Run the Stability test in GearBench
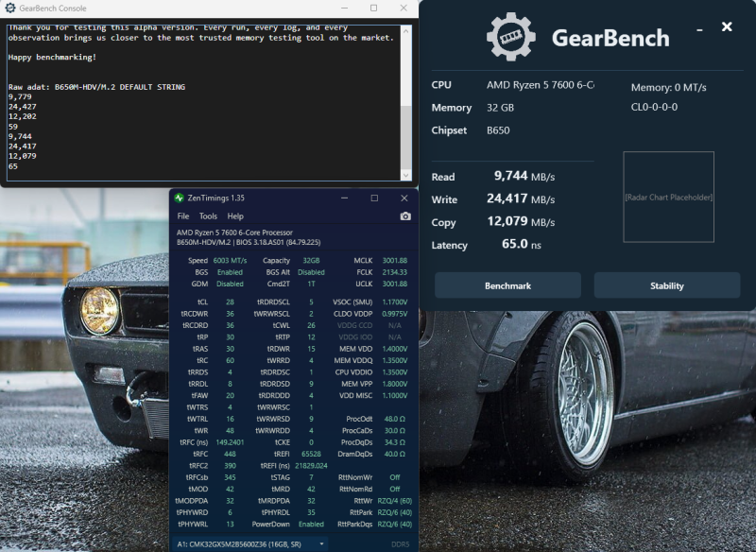Viewport: 756px width, 552px height. click(667, 285)
